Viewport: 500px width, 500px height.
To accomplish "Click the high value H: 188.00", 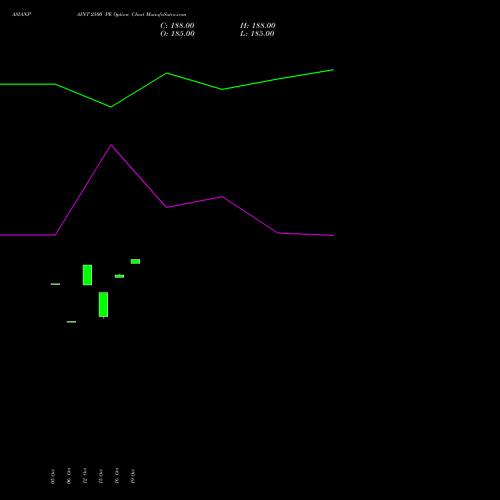I will tap(258, 26).
